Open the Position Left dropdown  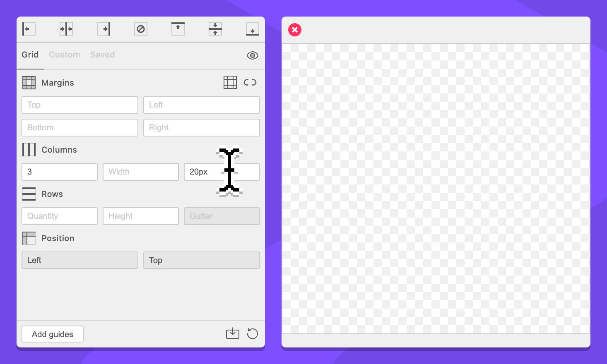(80, 260)
